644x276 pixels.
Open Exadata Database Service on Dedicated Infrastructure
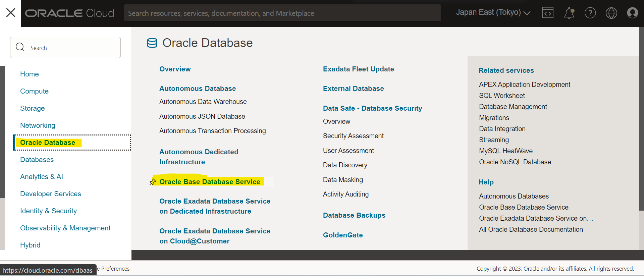tap(215, 206)
